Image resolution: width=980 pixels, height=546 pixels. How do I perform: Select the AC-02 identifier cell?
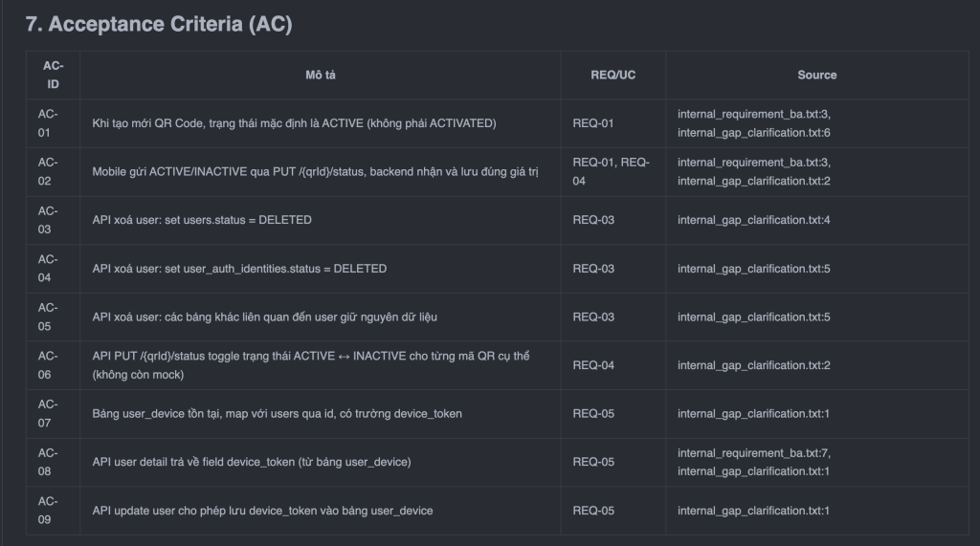50,171
